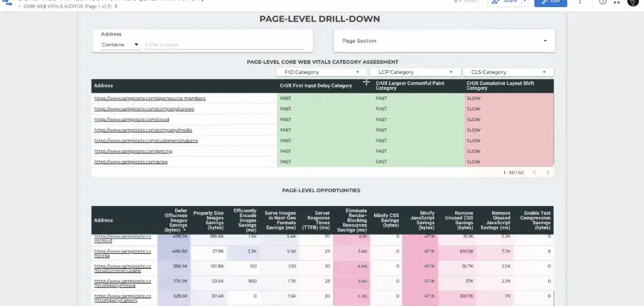Click the PAGE-LEVEL DRILL-DOWN heading

(319, 19)
